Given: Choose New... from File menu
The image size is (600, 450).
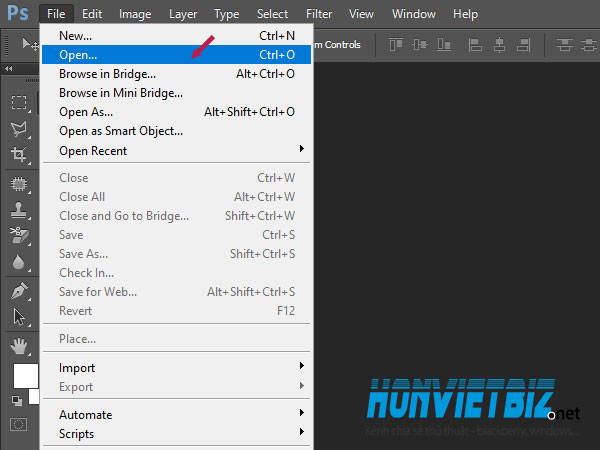Looking at the screenshot, I should click(176, 36).
